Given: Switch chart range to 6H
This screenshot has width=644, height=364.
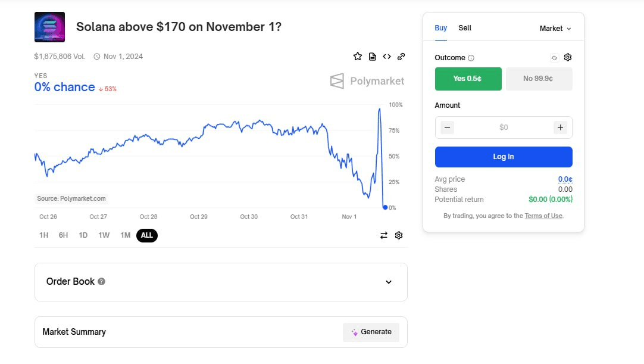Looking at the screenshot, I should (x=63, y=235).
